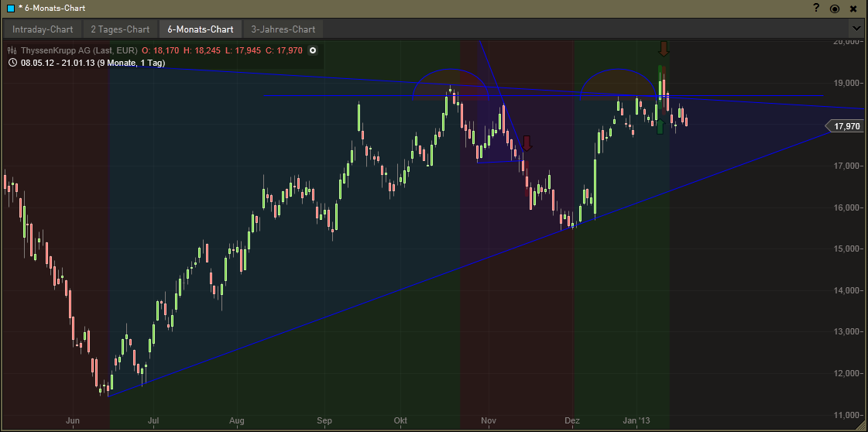
Task: Expand the tab overflow chevron dropdown
Action: click(x=855, y=28)
